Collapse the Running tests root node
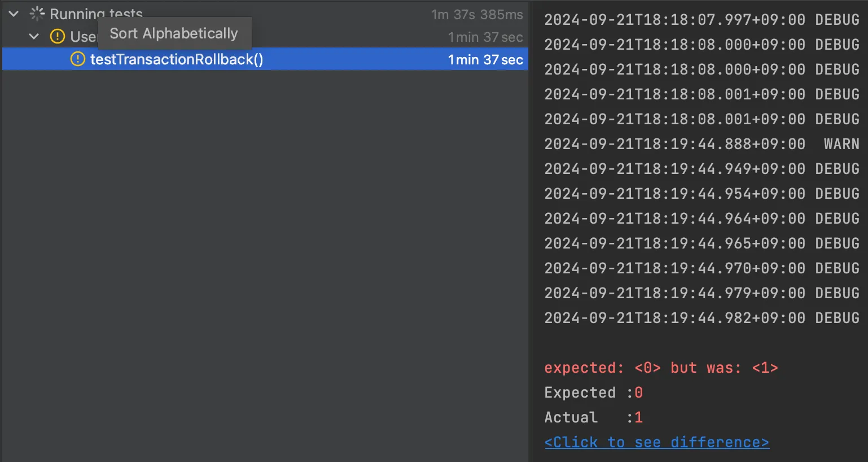 point(14,14)
